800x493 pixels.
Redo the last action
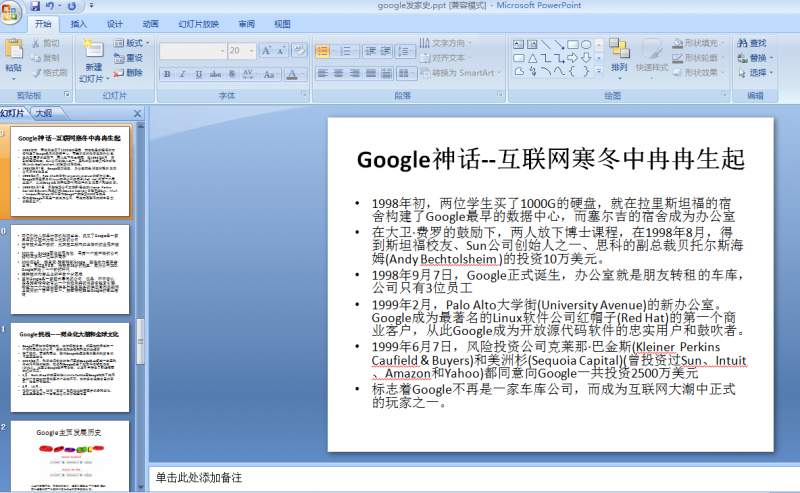pyautogui.click(x=71, y=6)
